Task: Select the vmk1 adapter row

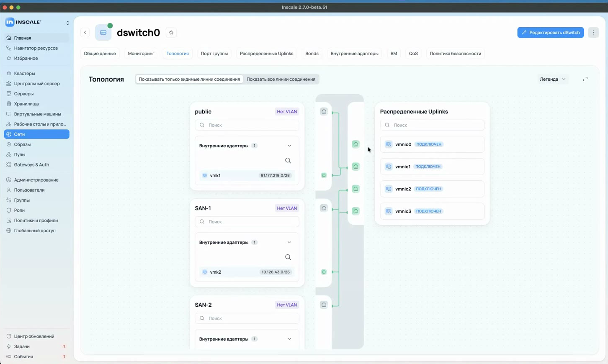Action: tap(247, 175)
